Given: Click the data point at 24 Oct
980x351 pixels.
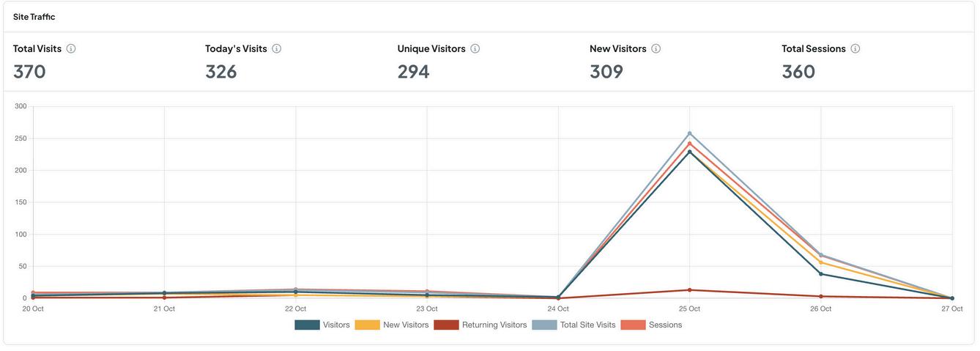Looking at the screenshot, I should pos(558,298).
